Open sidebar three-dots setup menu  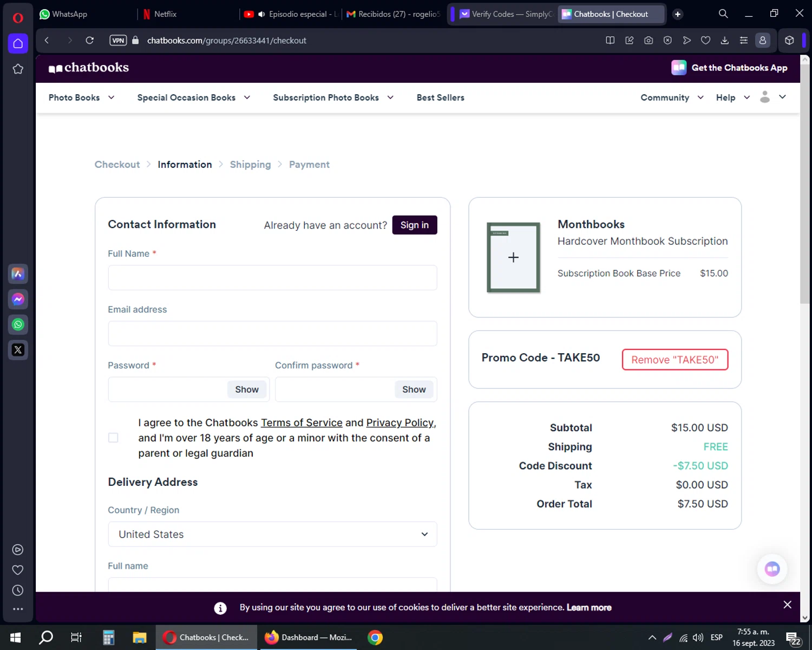coord(18,609)
